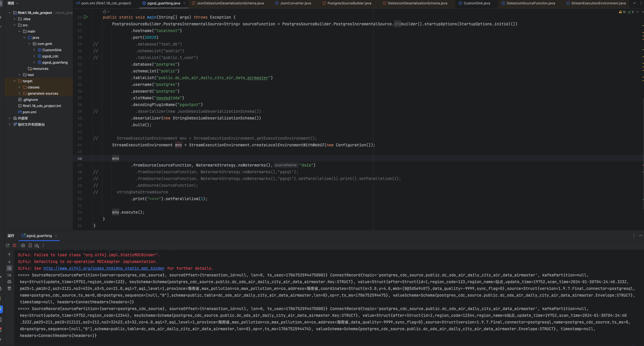This screenshot has height=346, width=644.
Task: Expand 临时文件和控制台 node
Action: click(10, 124)
